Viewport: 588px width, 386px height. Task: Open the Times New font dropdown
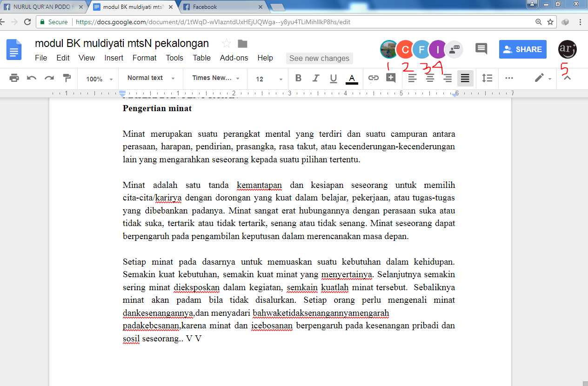215,78
